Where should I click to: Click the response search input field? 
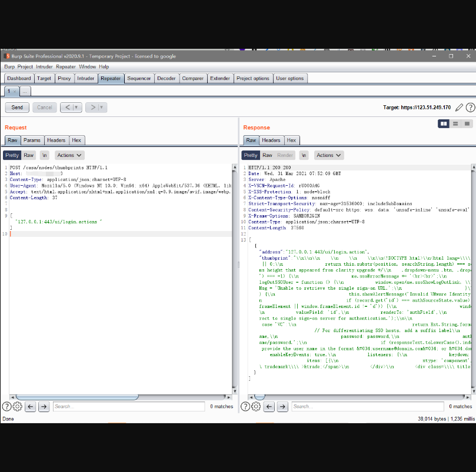coord(368,406)
